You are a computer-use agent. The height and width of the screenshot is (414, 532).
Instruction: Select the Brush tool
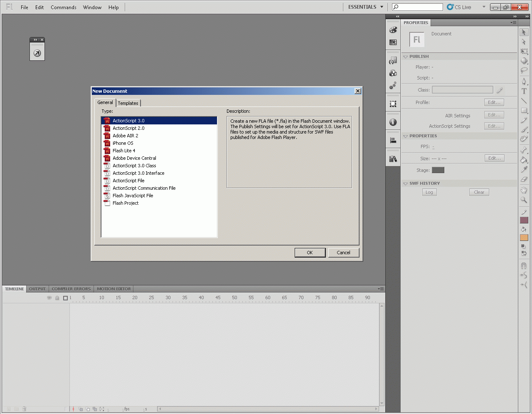[524, 130]
